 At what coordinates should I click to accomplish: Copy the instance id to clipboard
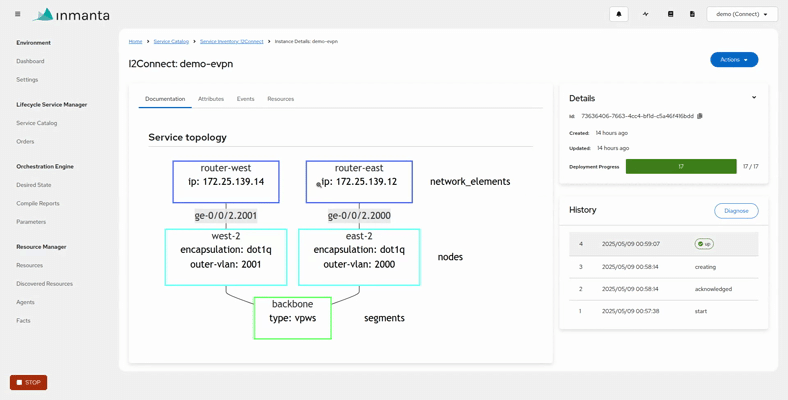pyautogui.click(x=700, y=116)
